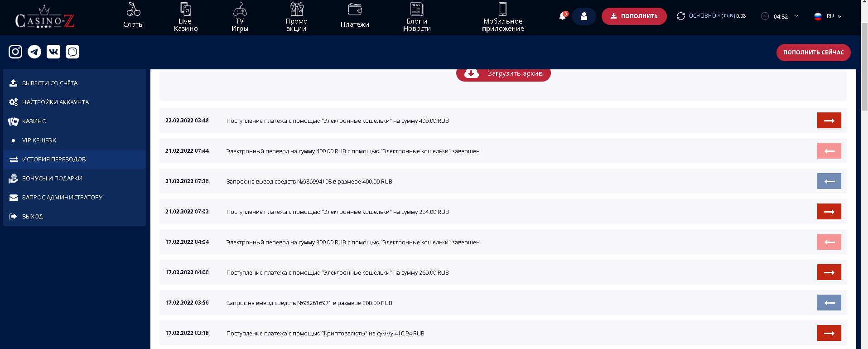
Task: Open notifications bell icon
Action: [x=563, y=16]
